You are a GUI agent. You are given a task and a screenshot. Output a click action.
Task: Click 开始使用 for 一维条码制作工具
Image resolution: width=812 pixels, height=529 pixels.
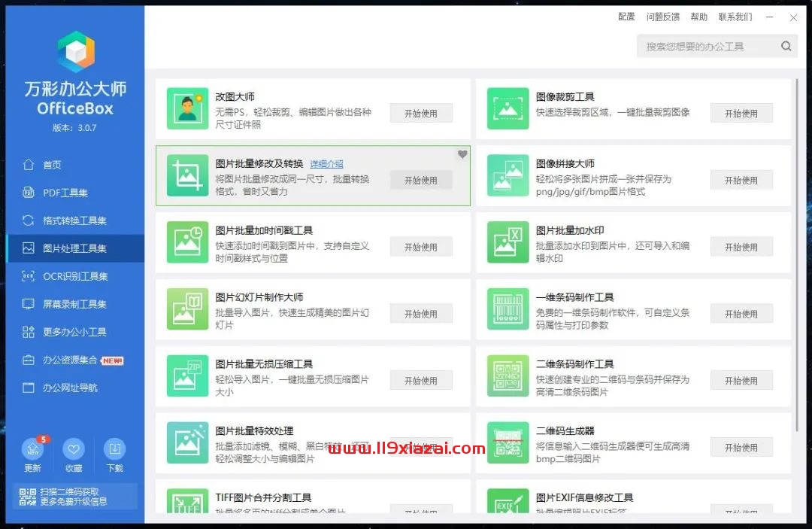pos(741,314)
